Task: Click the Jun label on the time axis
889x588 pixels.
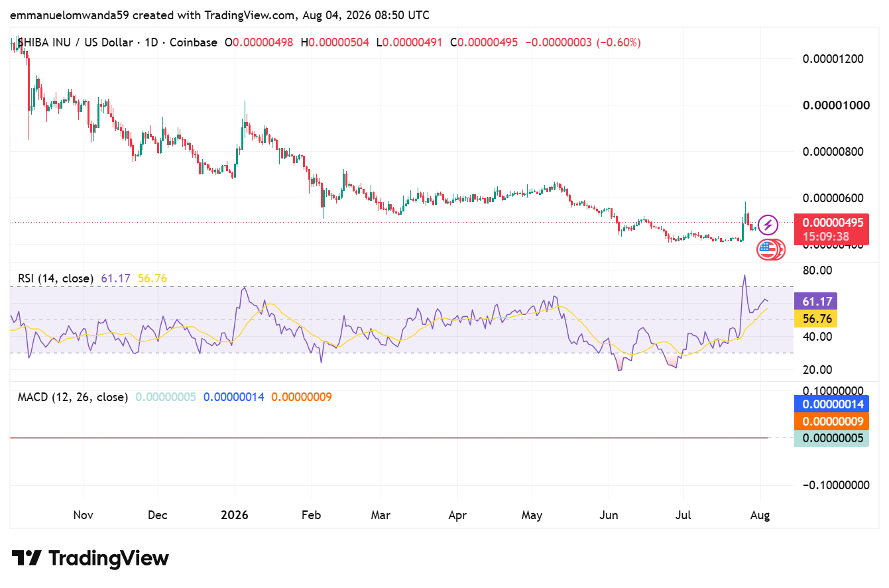Action: [x=609, y=515]
